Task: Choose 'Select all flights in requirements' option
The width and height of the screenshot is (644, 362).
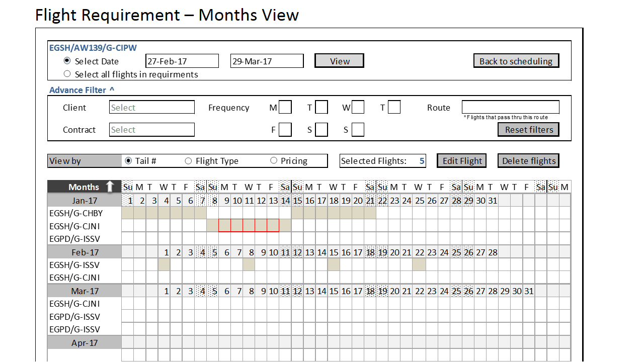Action: (x=67, y=74)
